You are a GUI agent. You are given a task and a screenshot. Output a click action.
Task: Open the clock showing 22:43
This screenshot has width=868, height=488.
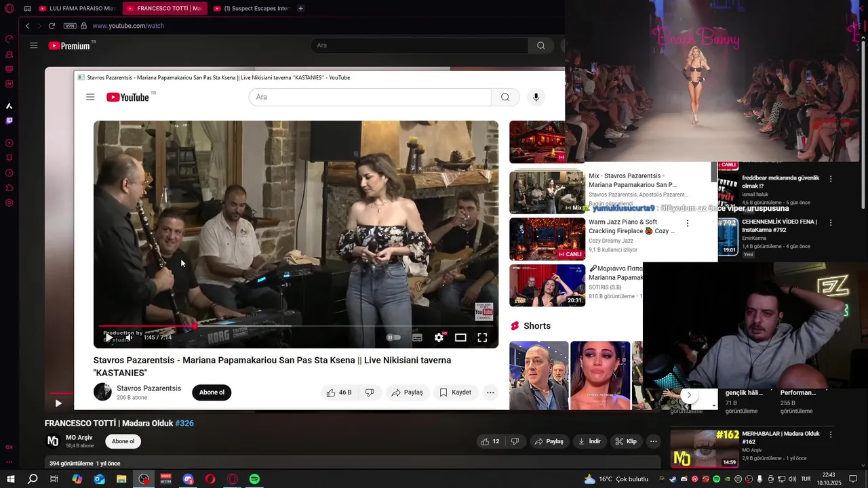828,479
